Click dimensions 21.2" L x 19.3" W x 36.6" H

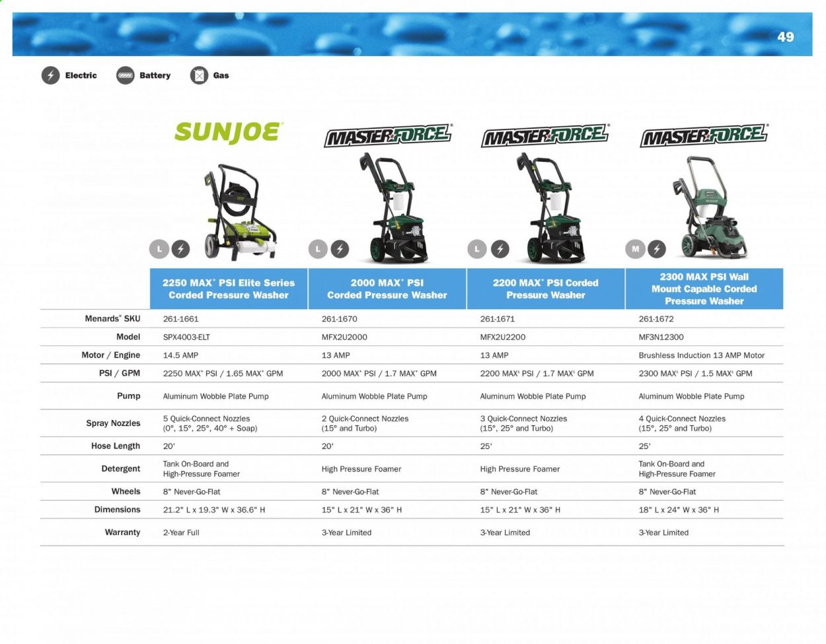[x=214, y=510]
